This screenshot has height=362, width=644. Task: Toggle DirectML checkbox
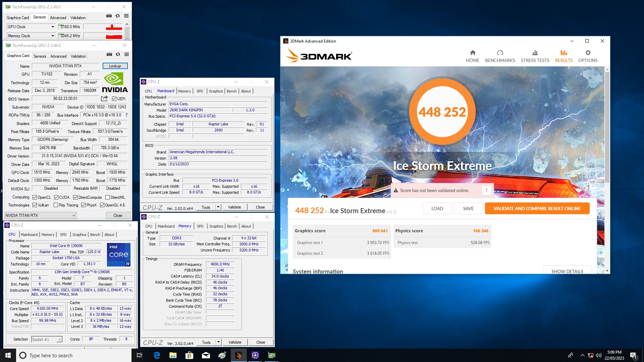click(108, 197)
